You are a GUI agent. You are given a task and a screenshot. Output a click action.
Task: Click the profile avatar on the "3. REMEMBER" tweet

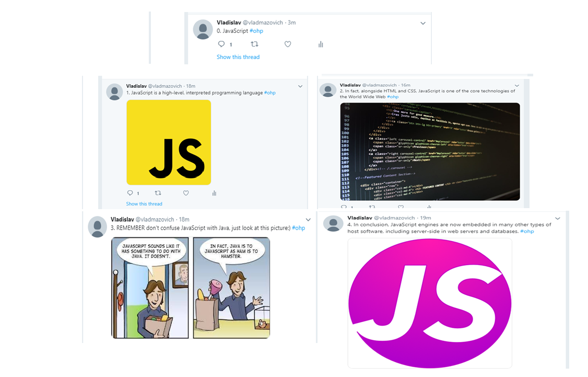(98, 227)
